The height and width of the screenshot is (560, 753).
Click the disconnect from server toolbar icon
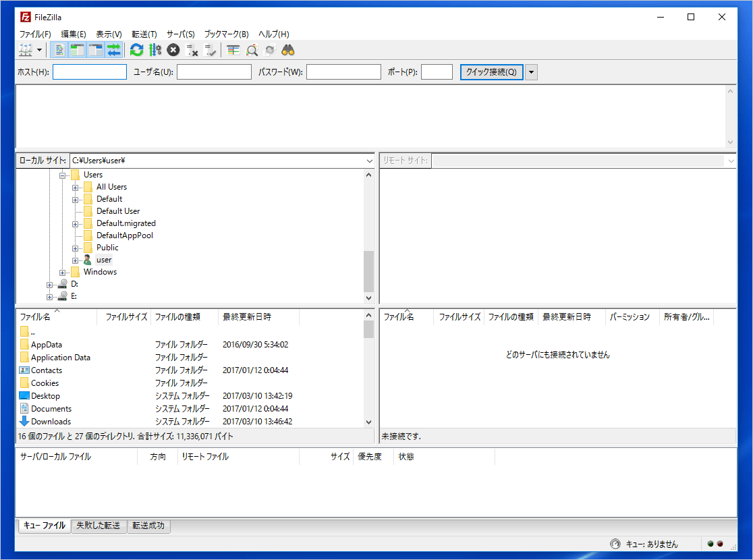click(x=192, y=50)
